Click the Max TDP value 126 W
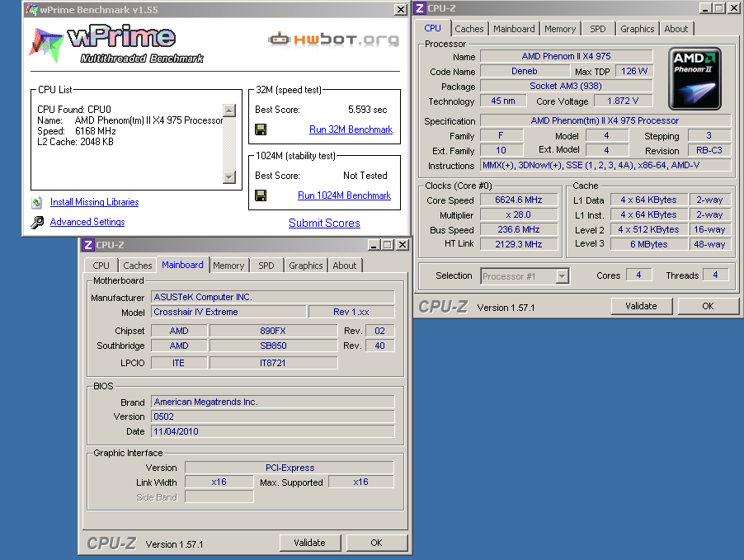Viewport: 744px width, 560px height. tap(634, 71)
